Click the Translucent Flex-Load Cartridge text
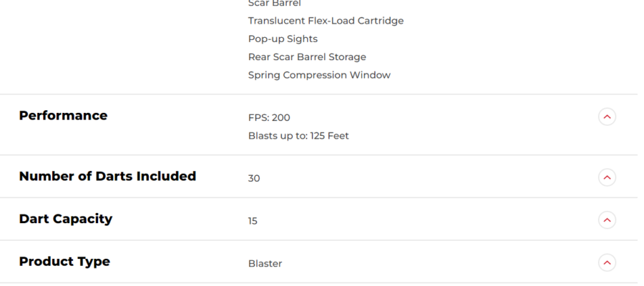 (x=326, y=21)
